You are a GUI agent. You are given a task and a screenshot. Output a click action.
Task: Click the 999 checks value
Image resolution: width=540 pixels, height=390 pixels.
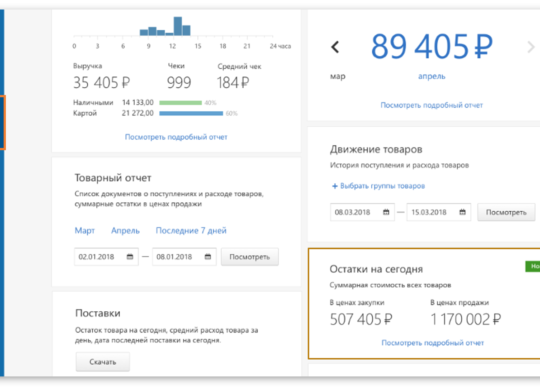179,83
